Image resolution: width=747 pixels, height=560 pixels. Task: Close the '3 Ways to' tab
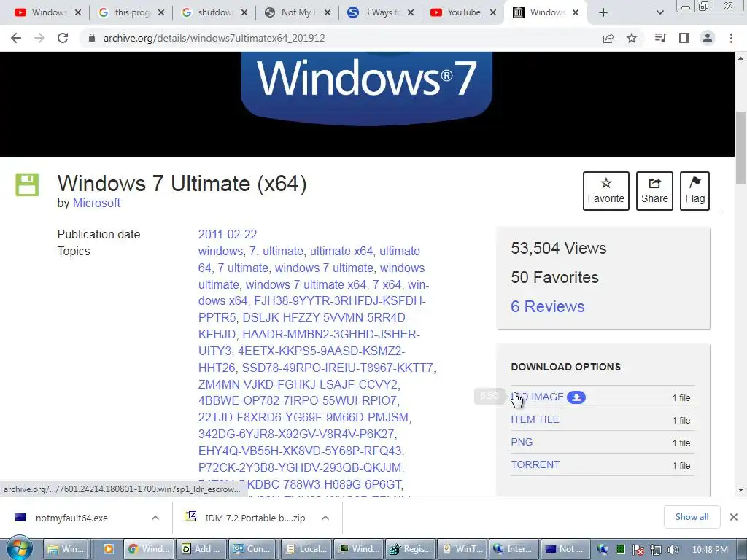[411, 12]
